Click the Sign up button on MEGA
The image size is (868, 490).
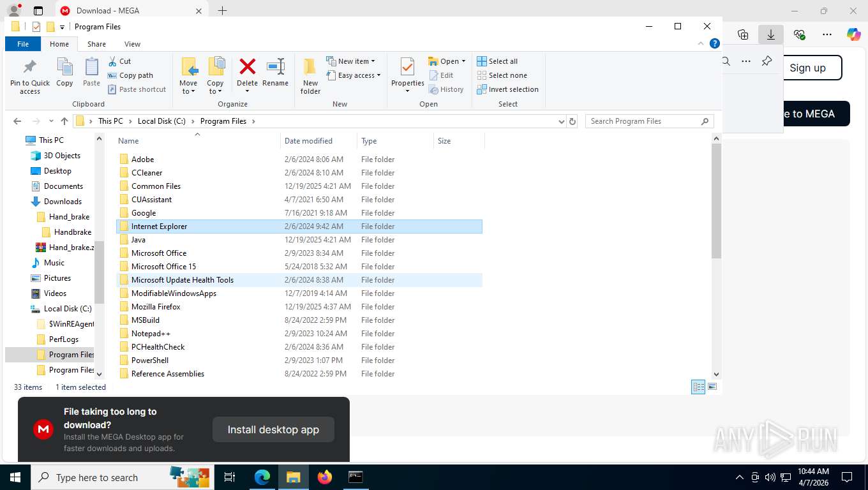click(x=807, y=68)
